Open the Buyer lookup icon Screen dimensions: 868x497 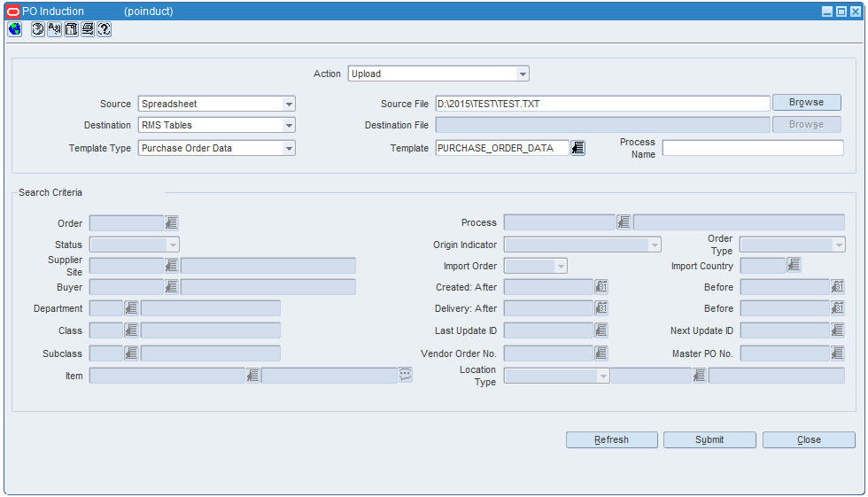pyautogui.click(x=171, y=287)
